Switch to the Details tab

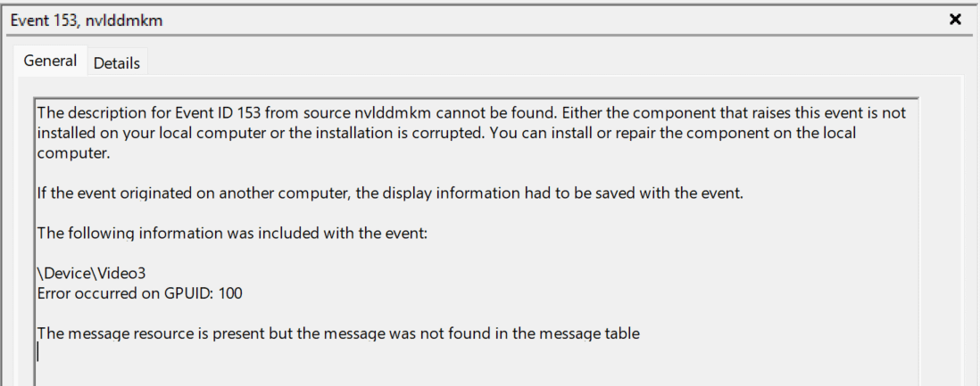click(x=116, y=62)
